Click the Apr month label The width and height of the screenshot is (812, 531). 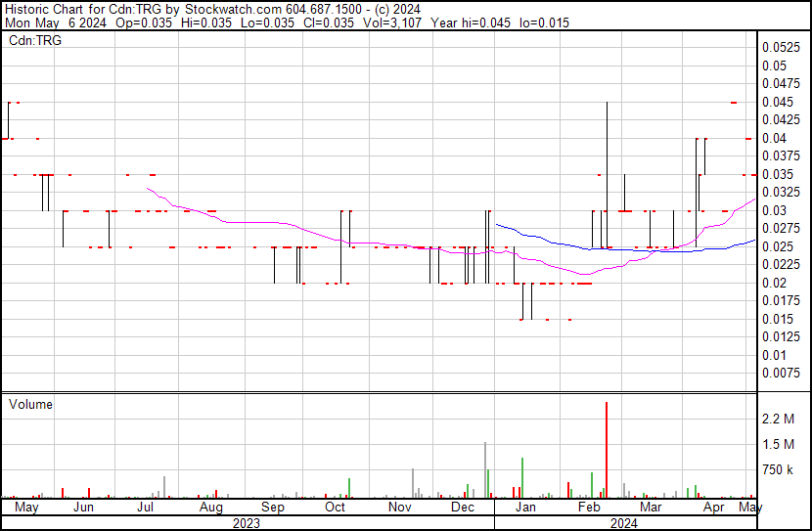point(713,508)
